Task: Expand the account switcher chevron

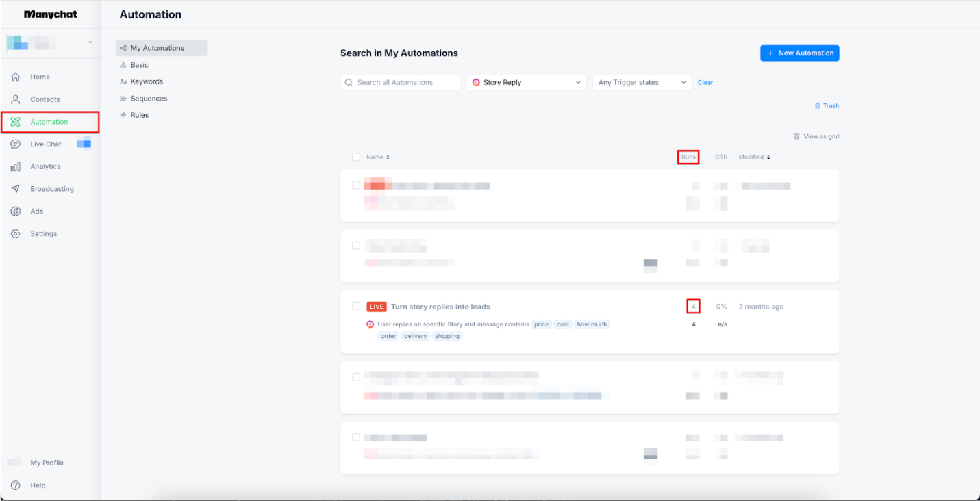Action: [x=90, y=42]
